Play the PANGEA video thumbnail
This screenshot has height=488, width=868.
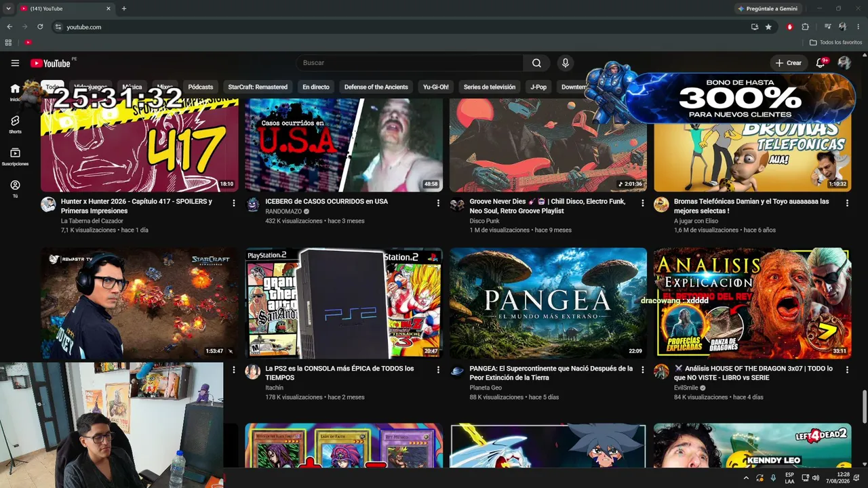tap(548, 303)
